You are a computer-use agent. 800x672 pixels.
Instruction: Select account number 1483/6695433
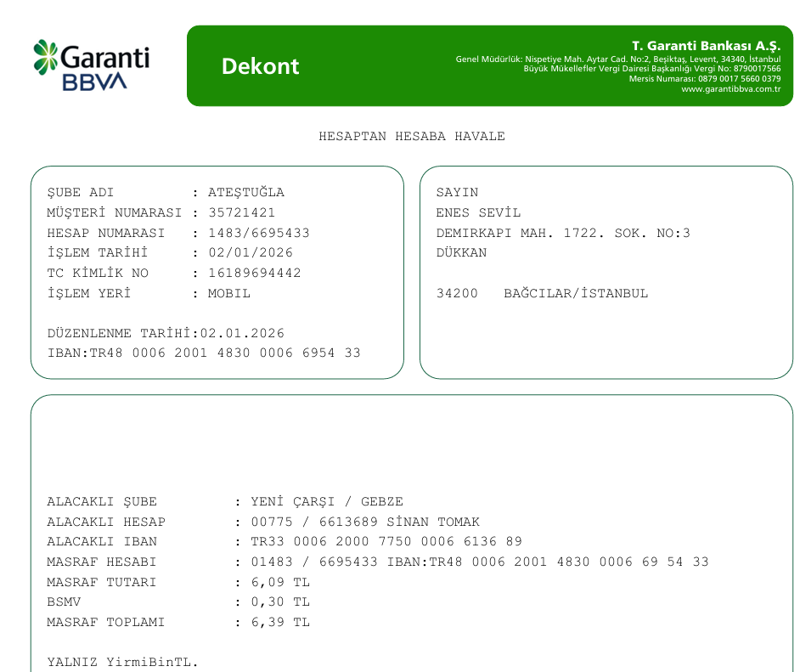pyautogui.click(x=259, y=233)
